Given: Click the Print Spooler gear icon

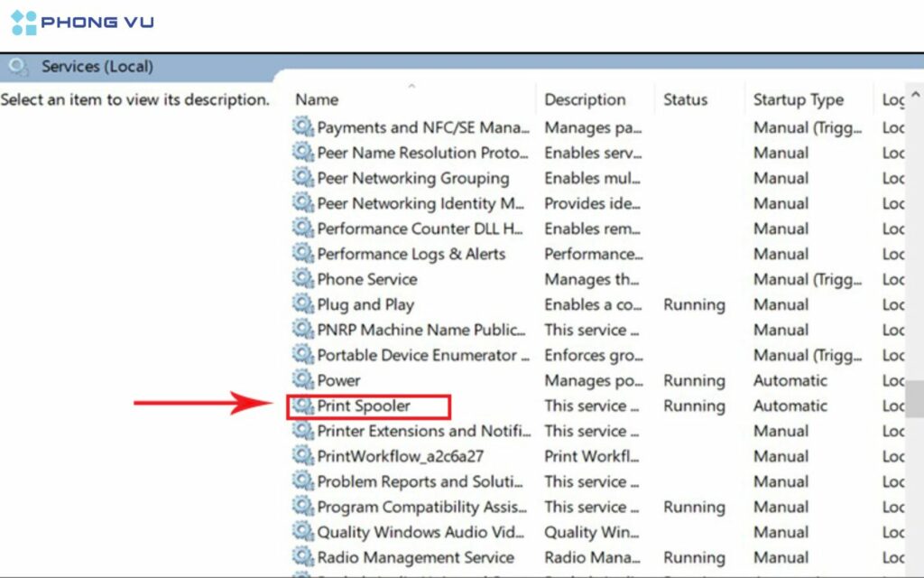Looking at the screenshot, I should (x=302, y=406).
